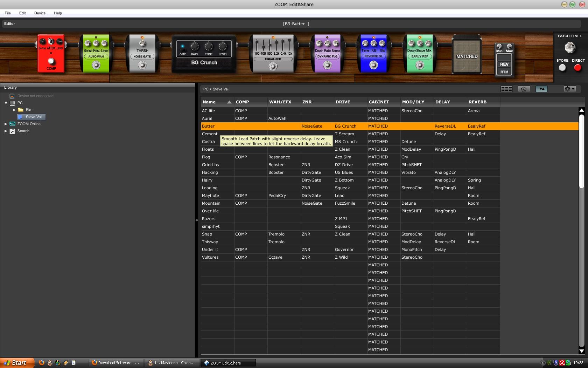Adjust the PATCH LEVEL knob
Screen dimensions: 588x368
(570, 47)
